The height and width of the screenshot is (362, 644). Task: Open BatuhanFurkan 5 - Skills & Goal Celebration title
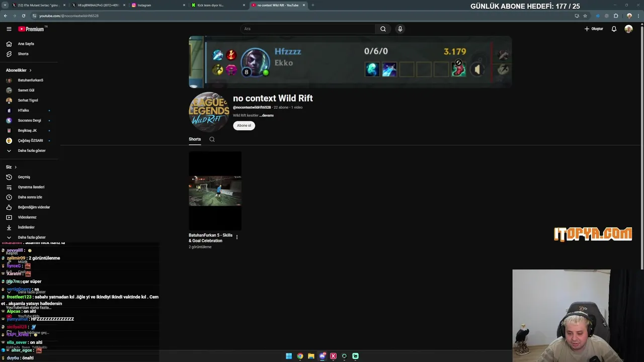coord(211,238)
